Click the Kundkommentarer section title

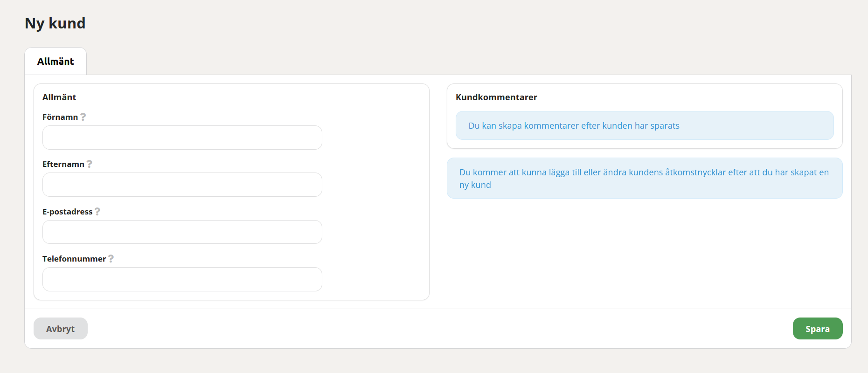point(496,97)
